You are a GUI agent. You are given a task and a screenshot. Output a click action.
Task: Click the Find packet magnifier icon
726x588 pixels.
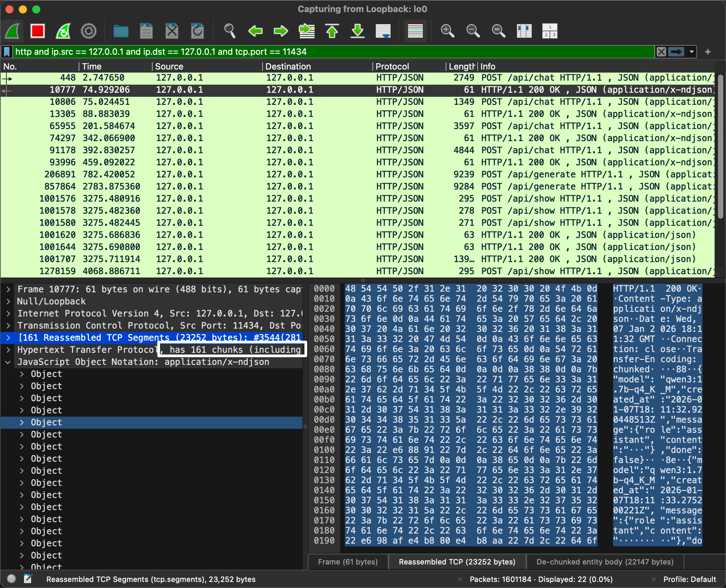pyautogui.click(x=230, y=31)
